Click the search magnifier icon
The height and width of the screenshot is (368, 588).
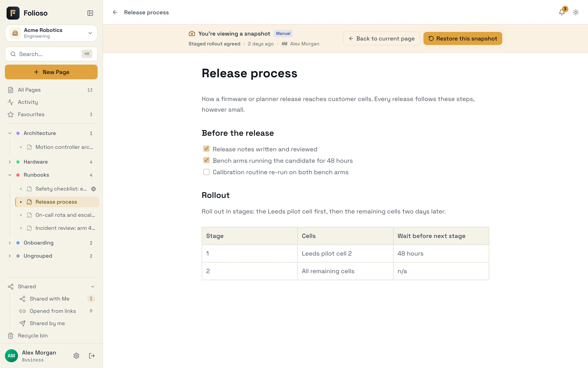(13, 54)
